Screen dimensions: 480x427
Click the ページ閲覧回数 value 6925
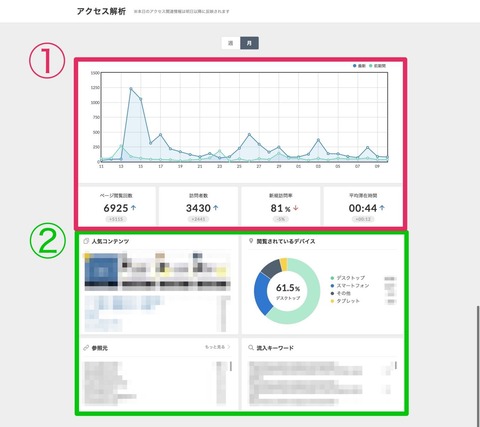(x=116, y=208)
